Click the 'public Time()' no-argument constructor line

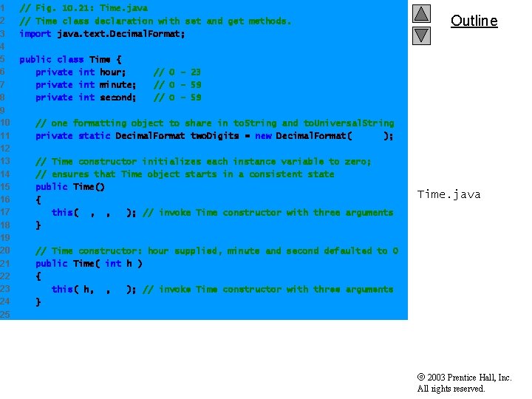(x=70, y=187)
